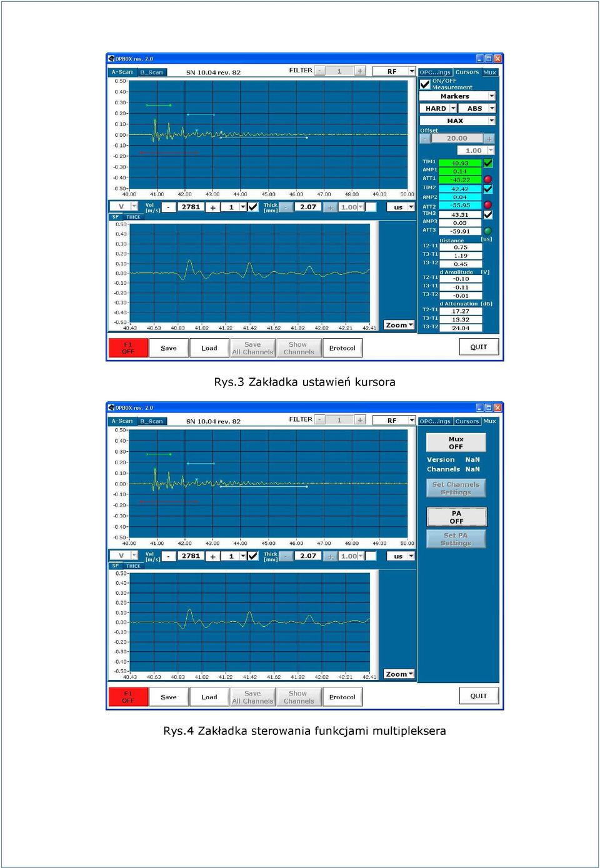Screen dimensions: 600x868
Task: Increase FILTER value with plus in bottom window
Action: pos(360,421)
